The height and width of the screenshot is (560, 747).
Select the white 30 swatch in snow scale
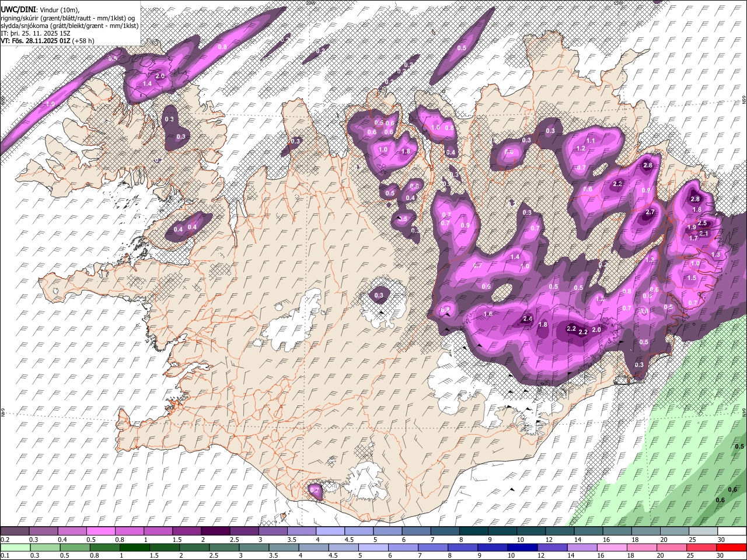[732, 531]
